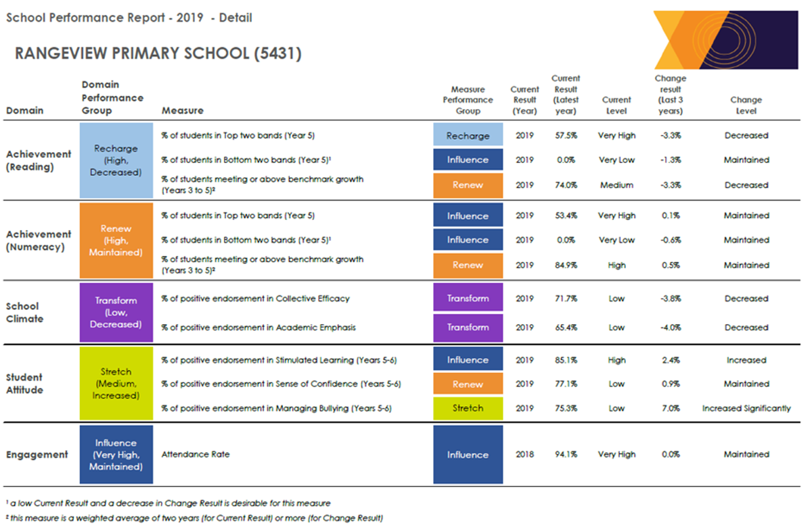Click the Sense of Confidence (Years 5-6) measure text
The height and width of the screenshot is (528, 812).
click(281, 384)
